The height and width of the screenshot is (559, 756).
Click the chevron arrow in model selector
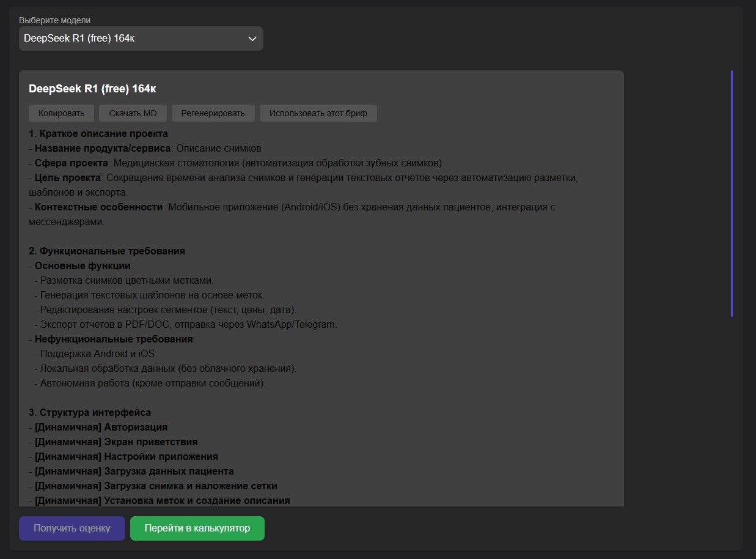[x=252, y=39]
